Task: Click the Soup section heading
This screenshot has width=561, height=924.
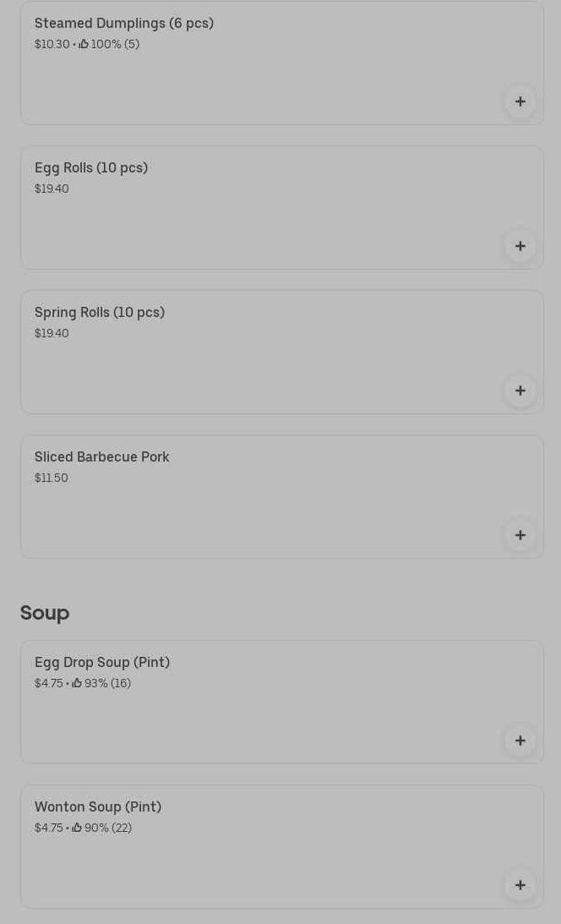Action: point(45,613)
